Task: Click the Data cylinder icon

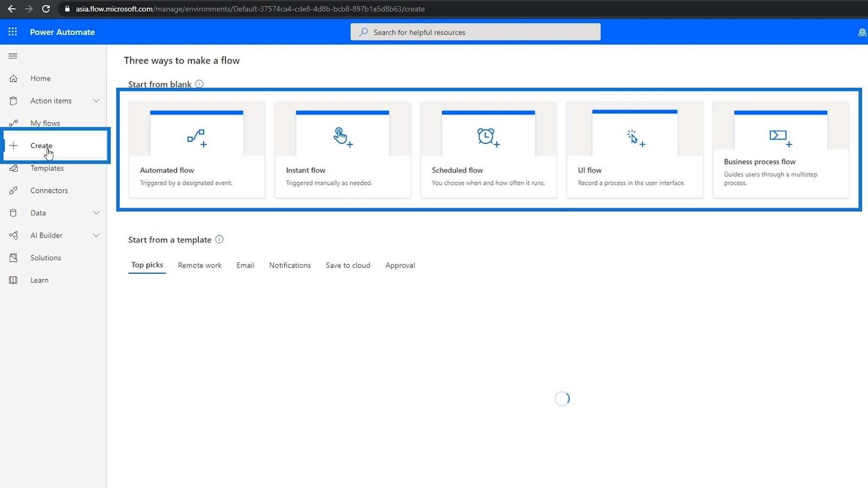Action: tap(14, 213)
